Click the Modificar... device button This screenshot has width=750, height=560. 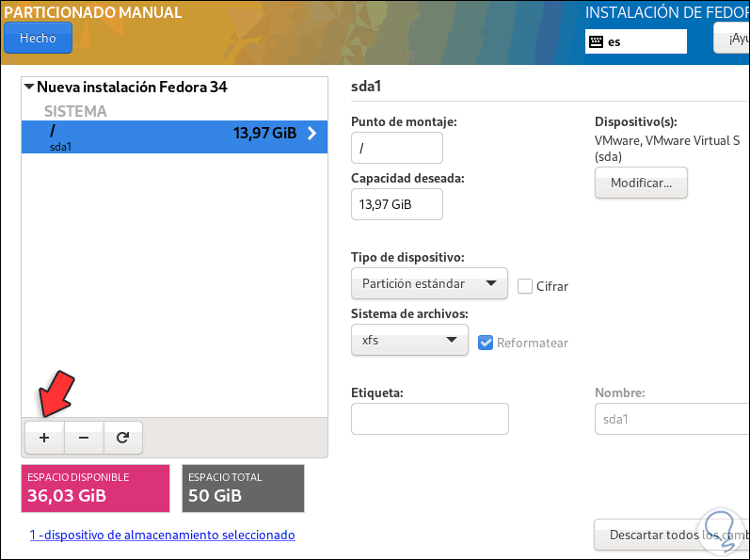click(641, 183)
